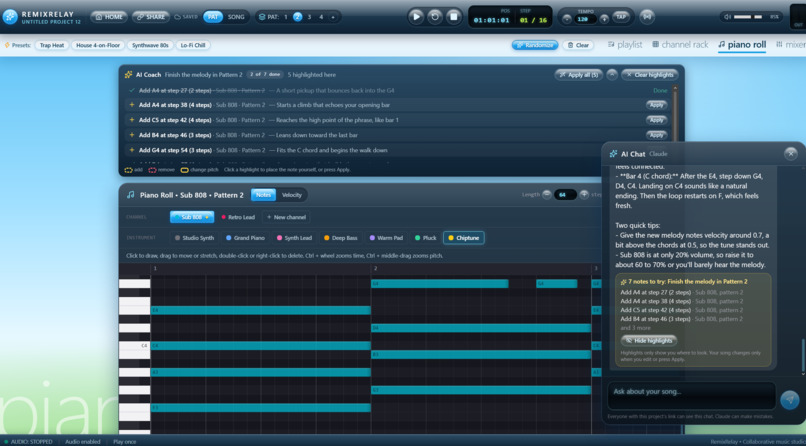Click the C4 piano key
Screen dimensions: 806x446
134,348
